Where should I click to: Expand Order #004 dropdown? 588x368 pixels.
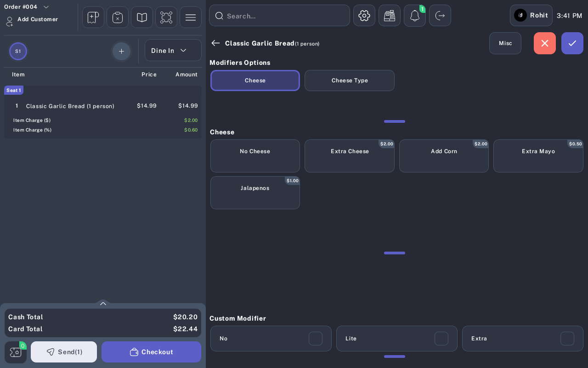tap(46, 7)
